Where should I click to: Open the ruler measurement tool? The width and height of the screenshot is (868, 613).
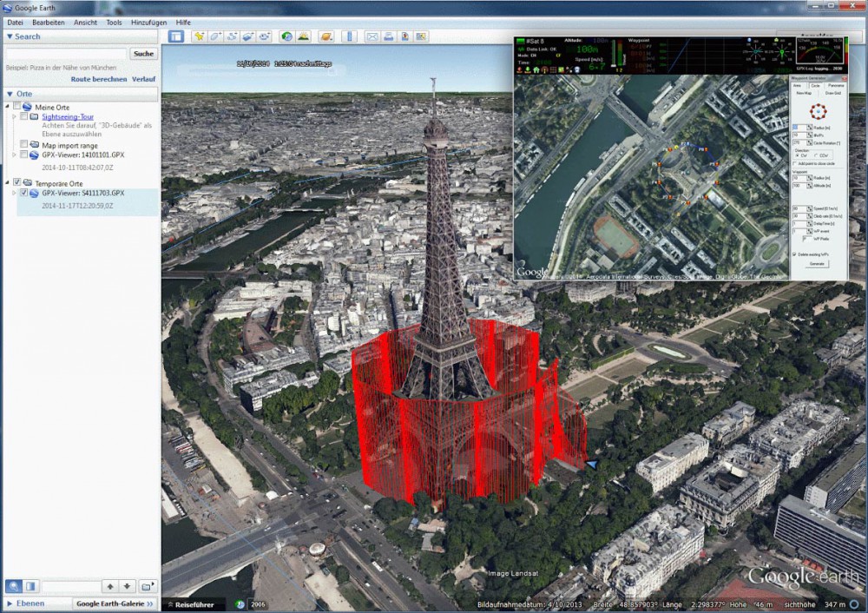click(x=349, y=36)
